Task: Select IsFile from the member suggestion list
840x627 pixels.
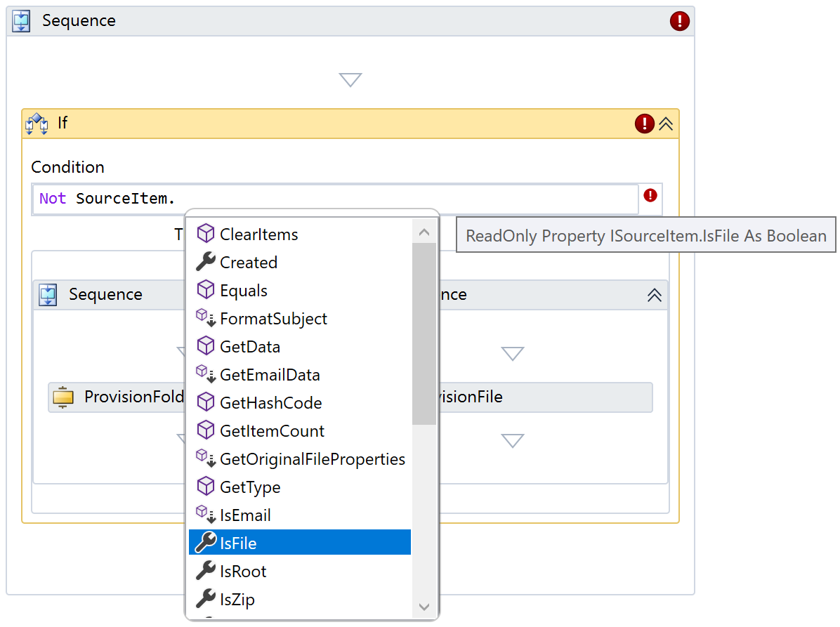Action: tap(239, 542)
